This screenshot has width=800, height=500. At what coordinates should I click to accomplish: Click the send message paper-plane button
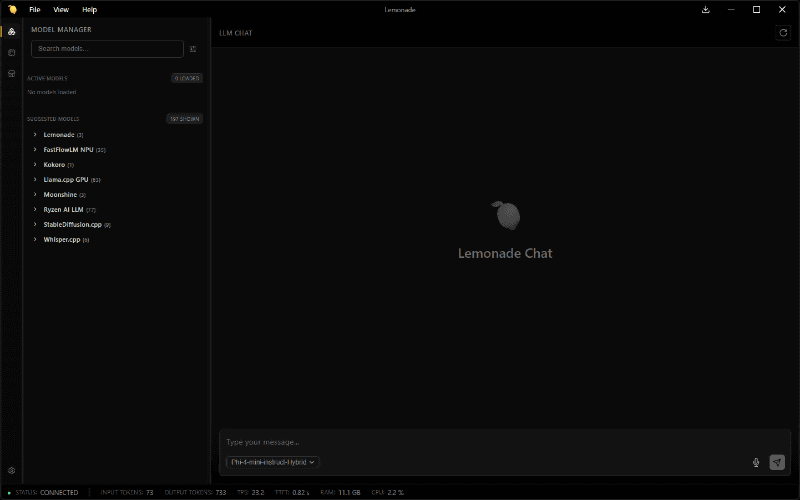pyautogui.click(x=777, y=462)
